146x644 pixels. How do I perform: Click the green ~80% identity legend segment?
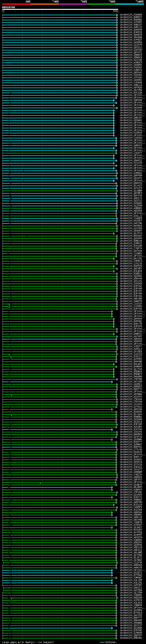coord(101,4)
